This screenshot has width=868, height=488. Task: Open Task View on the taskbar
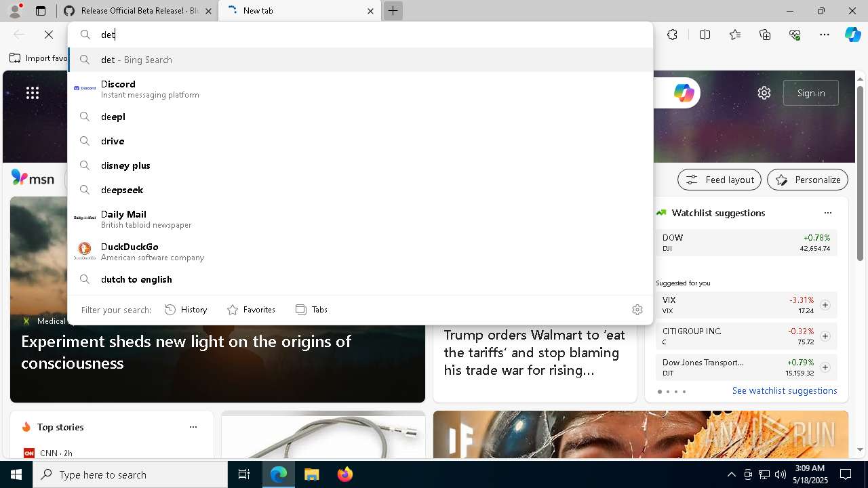coord(244,474)
